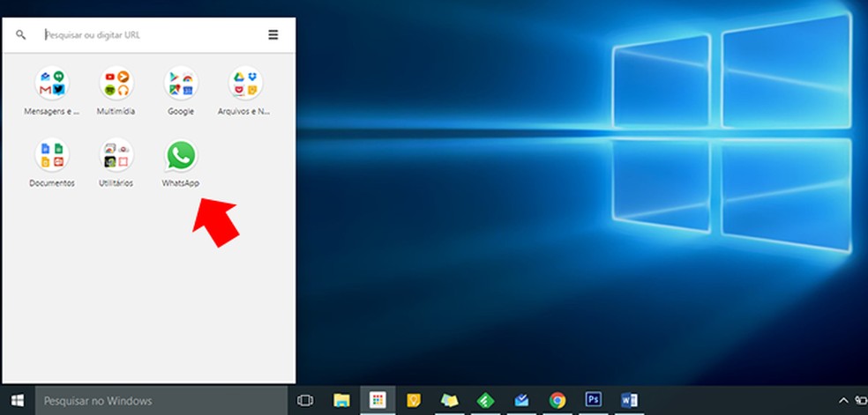Click the WhatsApp label text
The image size is (868, 415).
[181, 183]
